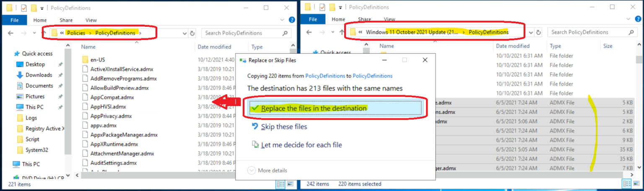Go forward in left Explorer window
Image resolution: width=644 pixels, height=191 pixels.
[23, 33]
